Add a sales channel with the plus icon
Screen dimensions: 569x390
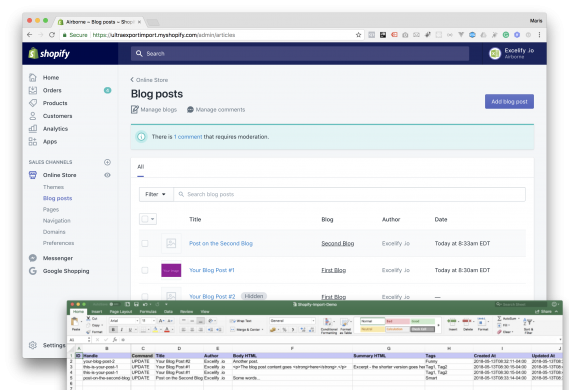(107, 162)
